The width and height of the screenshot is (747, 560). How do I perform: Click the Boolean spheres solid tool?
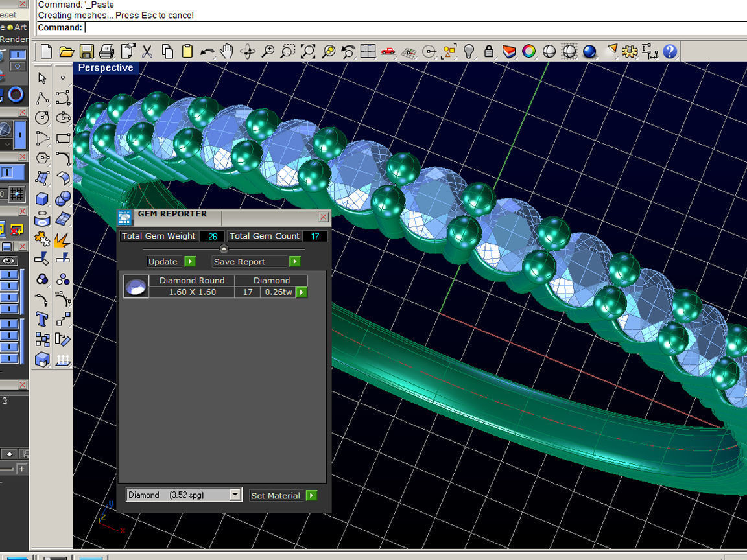(63, 198)
